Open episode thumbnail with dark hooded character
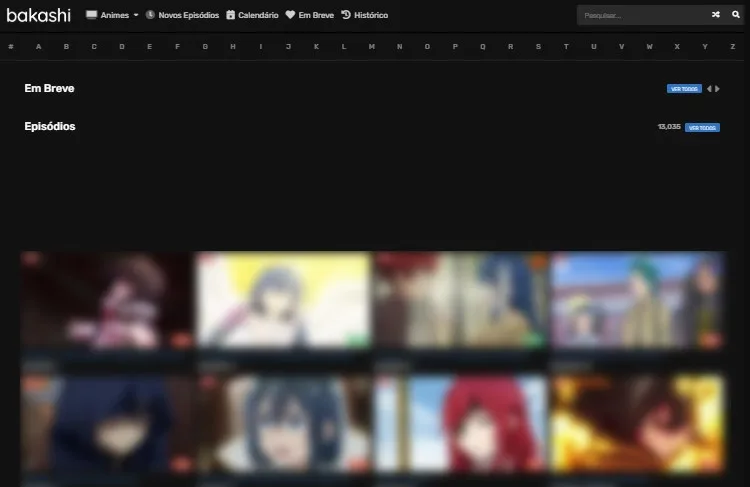This screenshot has width=750, height=487. click(x=107, y=424)
